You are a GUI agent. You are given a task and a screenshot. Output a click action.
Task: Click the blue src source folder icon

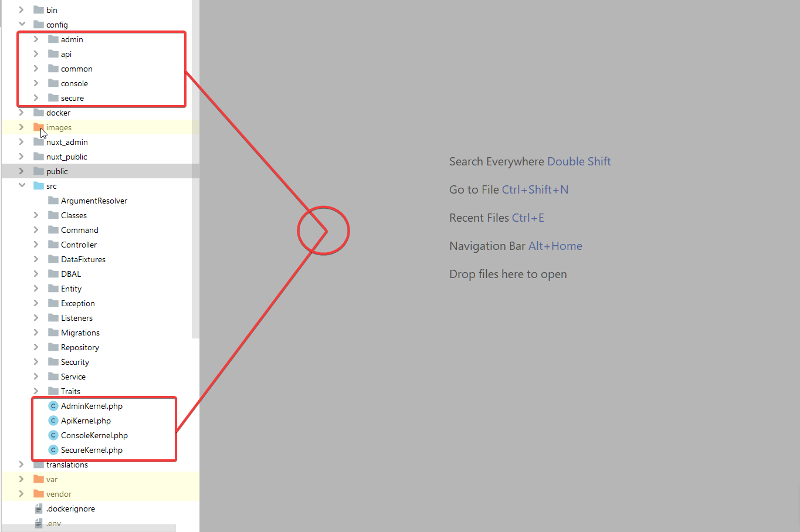point(39,186)
